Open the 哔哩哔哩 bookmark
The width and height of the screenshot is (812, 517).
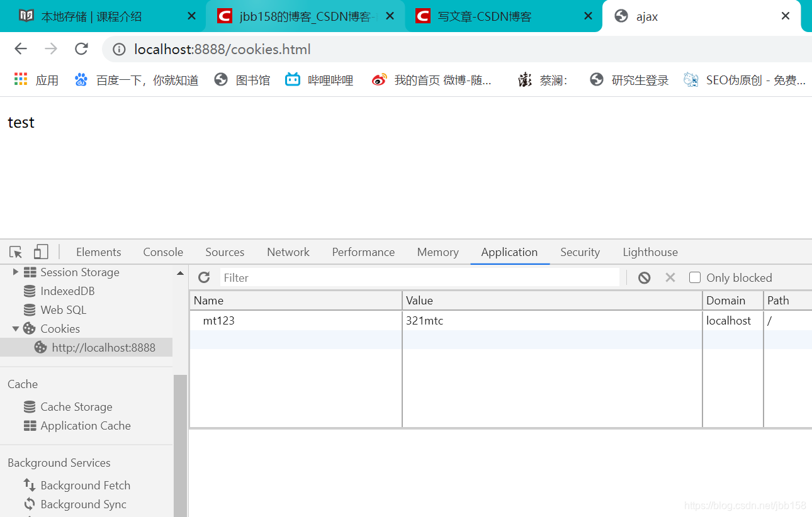point(319,79)
